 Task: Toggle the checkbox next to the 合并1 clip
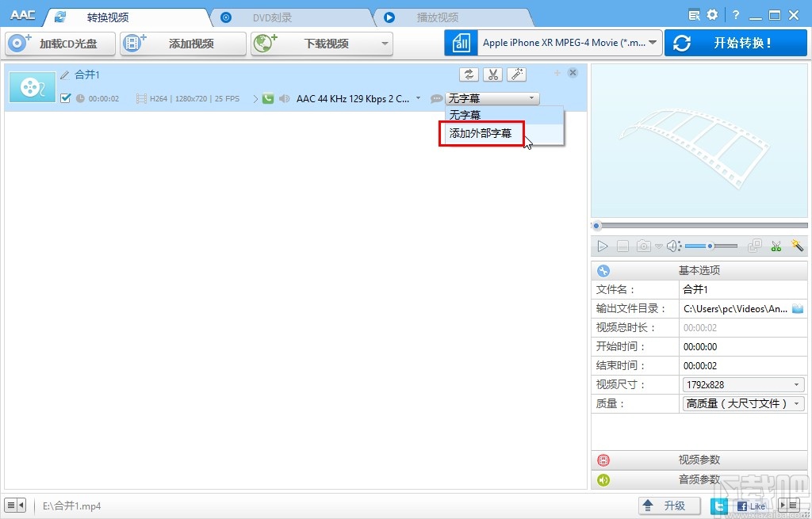click(67, 98)
